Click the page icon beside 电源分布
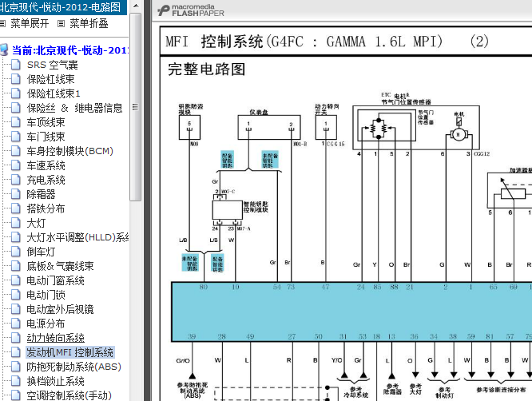This screenshot has width=532, height=401. [16, 324]
